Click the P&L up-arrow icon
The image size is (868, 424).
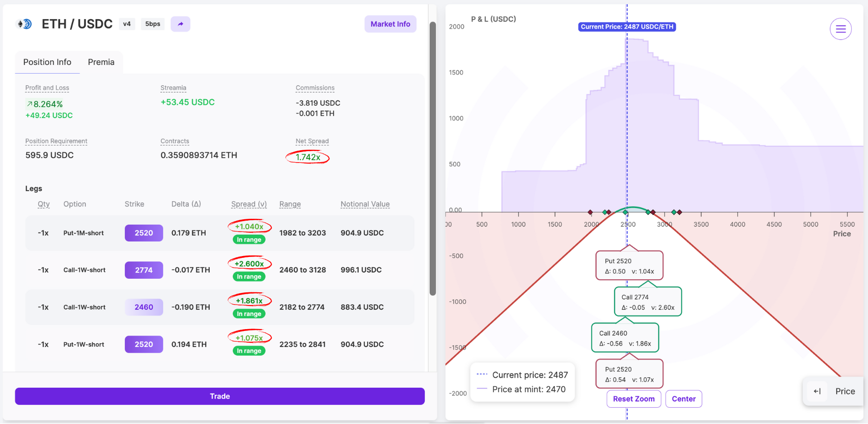point(30,104)
